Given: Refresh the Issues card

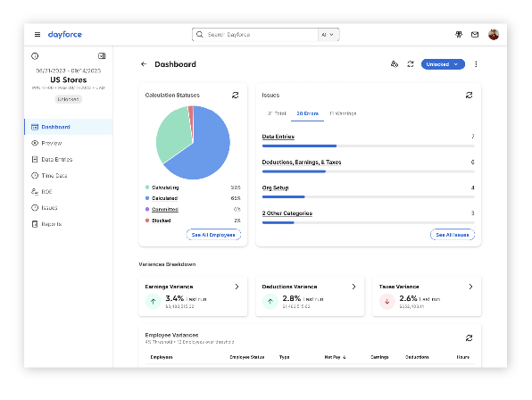Looking at the screenshot, I should coord(470,96).
